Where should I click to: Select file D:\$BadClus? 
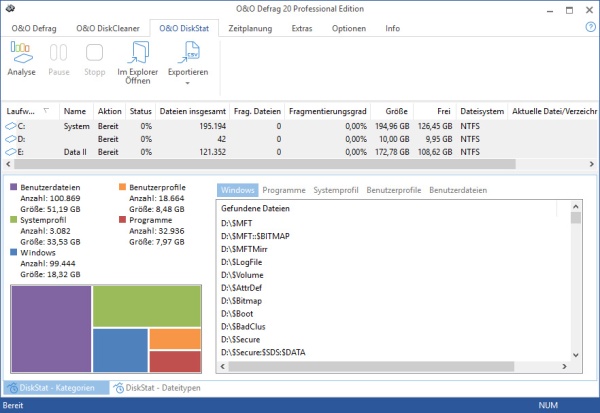pyautogui.click(x=243, y=327)
